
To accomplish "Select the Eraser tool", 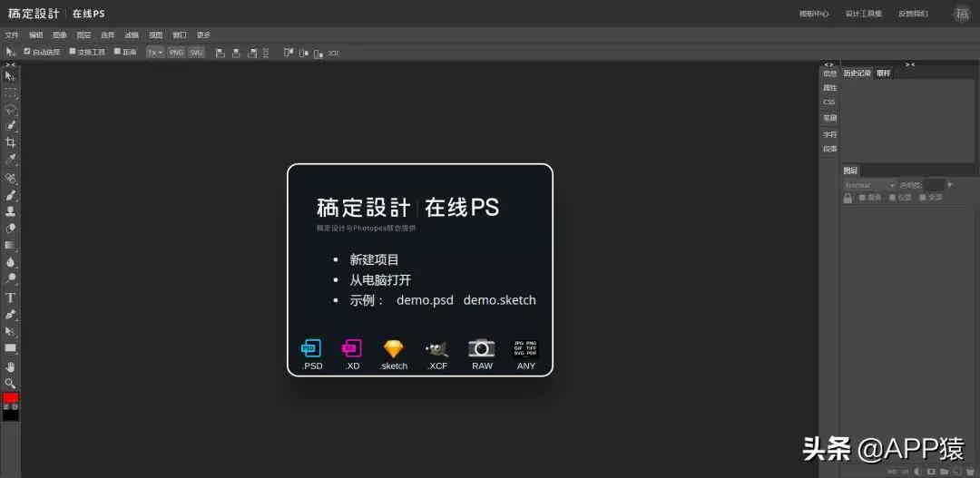I will pos(10,228).
